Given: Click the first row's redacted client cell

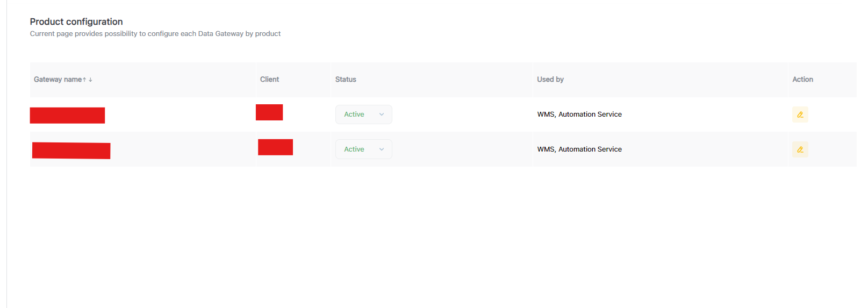Looking at the screenshot, I should 269,112.
